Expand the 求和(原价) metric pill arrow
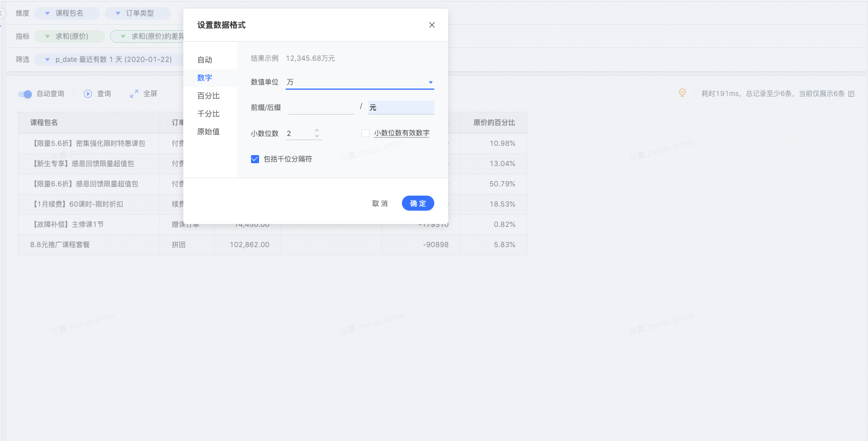868x441 pixels. coord(47,36)
